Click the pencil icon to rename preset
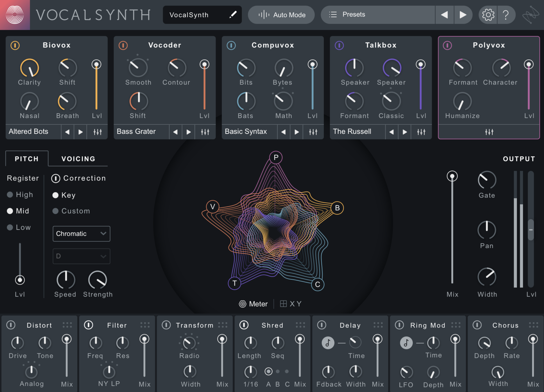The image size is (544, 392). 232,15
